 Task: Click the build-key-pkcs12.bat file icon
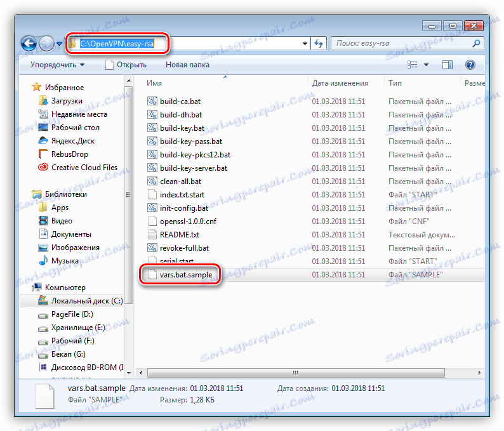(x=152, y=155)
